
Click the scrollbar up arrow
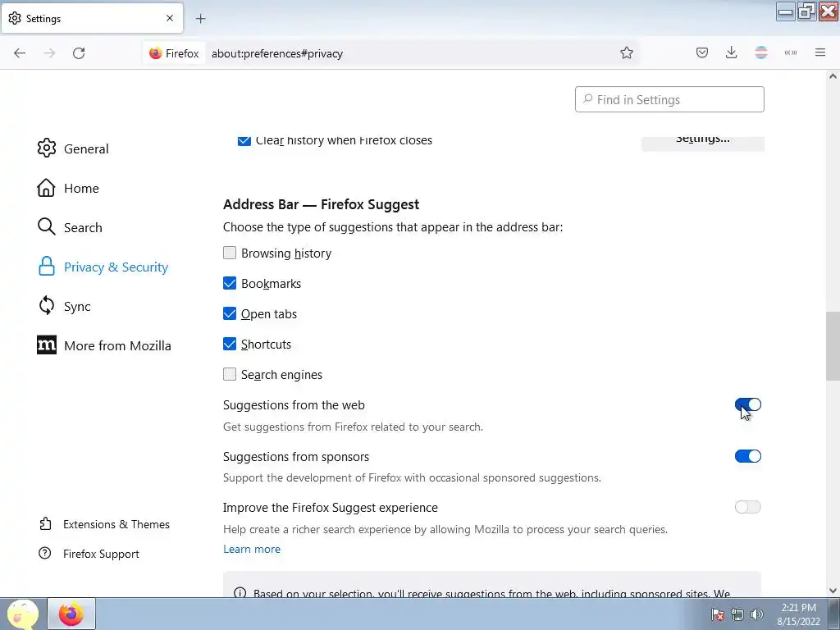pyautogui.click(x=833, y=76)
